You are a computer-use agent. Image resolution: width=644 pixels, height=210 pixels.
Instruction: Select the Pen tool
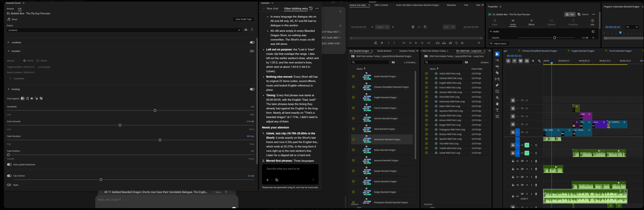point(497,85)
